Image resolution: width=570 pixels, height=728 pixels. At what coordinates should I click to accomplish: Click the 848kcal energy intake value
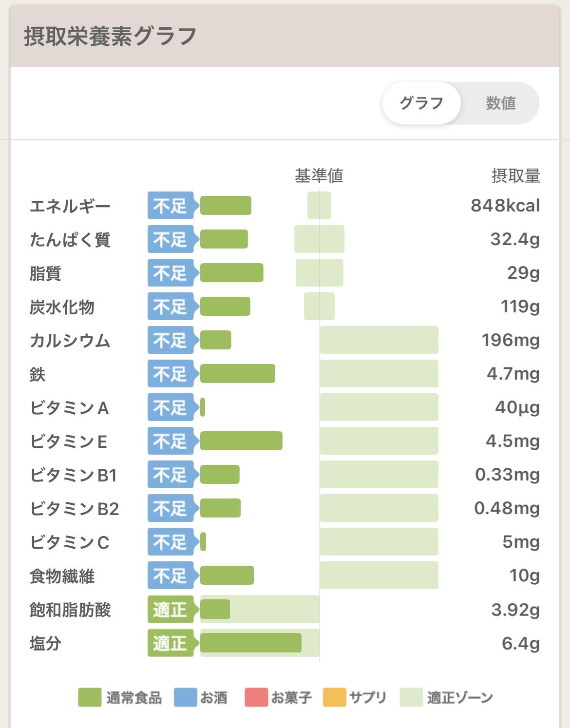click(505, 206)
